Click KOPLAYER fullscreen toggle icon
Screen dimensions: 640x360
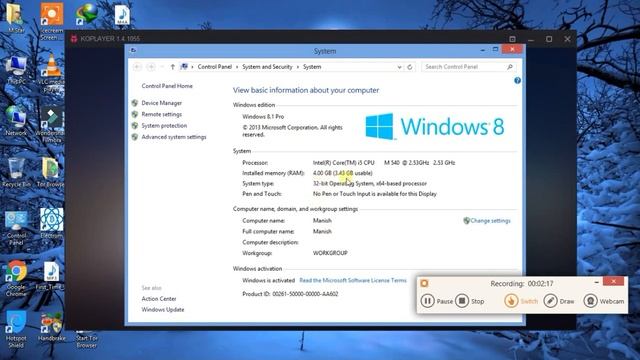click(512, 39)
